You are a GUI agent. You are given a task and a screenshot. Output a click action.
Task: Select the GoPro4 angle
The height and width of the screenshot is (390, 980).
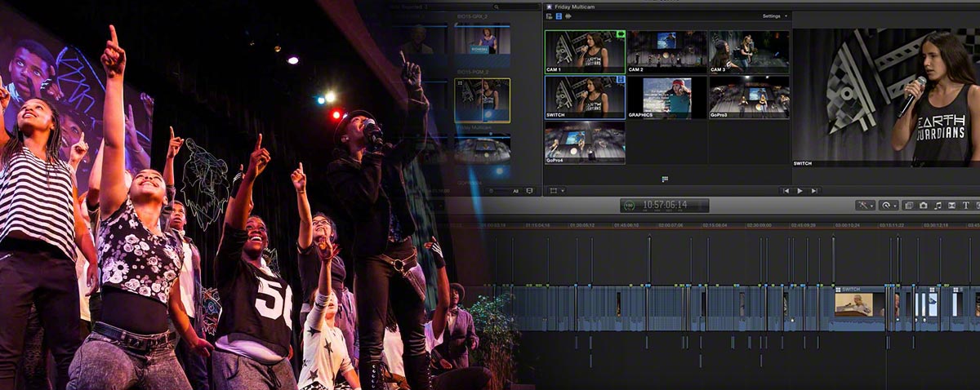(x=585, y=142)
